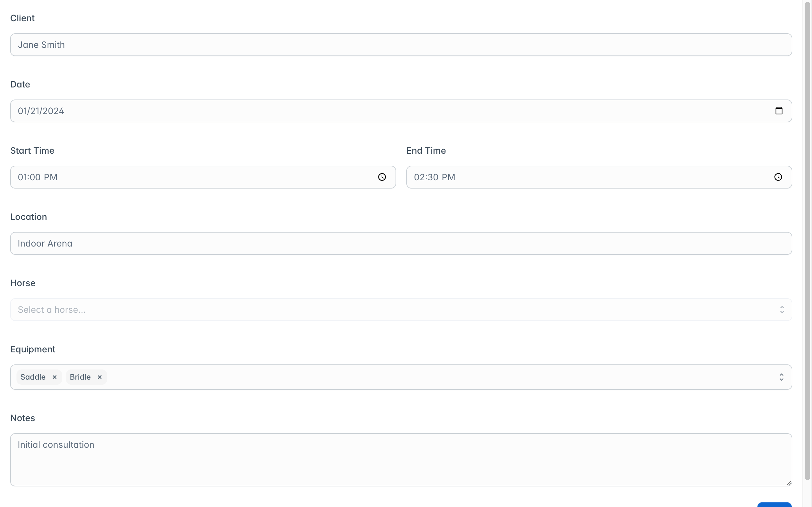The image size is (812, 507).
Task: Remove the Bridle equipment tag
Action: [99, 377]
